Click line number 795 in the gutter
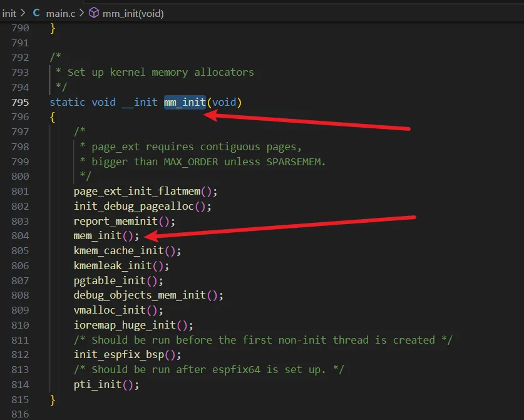 point(20,102)
